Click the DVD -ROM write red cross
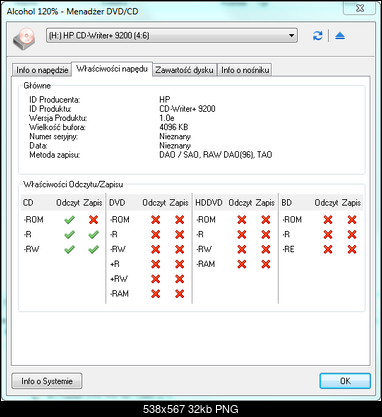Screen dimensions: 382x417 tap(180, 220)
